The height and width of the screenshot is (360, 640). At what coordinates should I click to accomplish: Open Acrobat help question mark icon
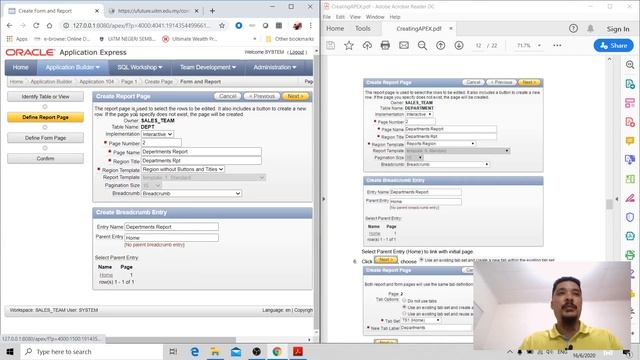[x=573, y=29]
